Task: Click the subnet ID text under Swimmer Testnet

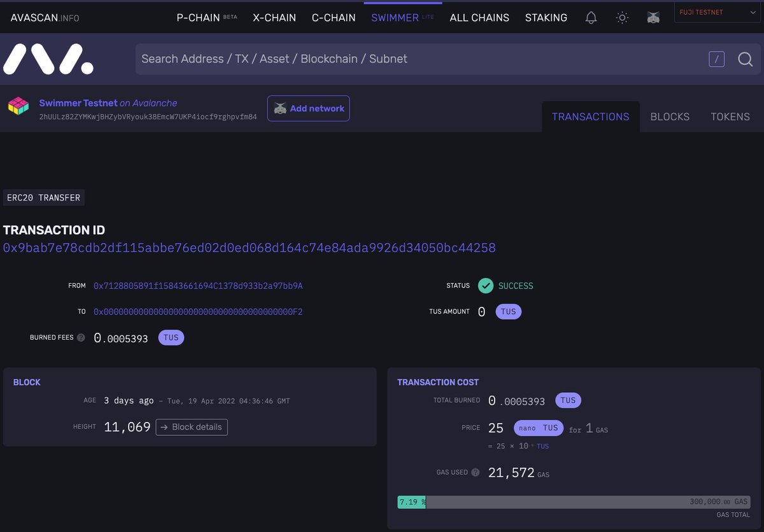Action: [x=148, y=117]
